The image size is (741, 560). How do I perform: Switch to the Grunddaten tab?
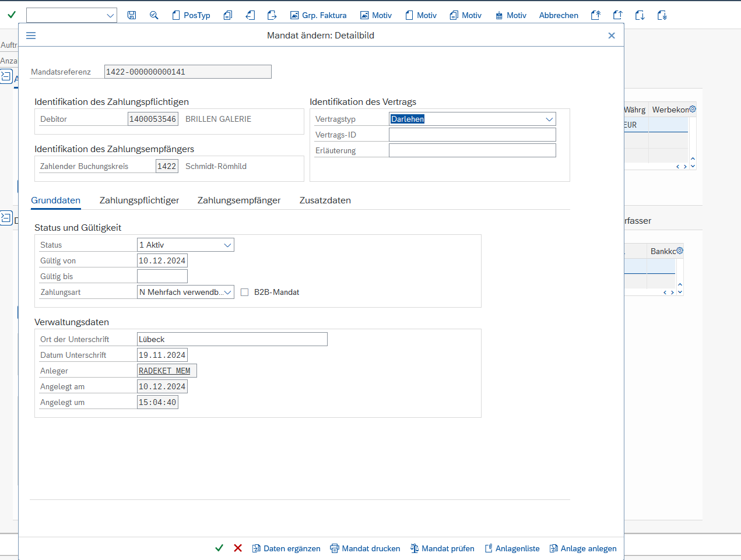tap(56, 200)
